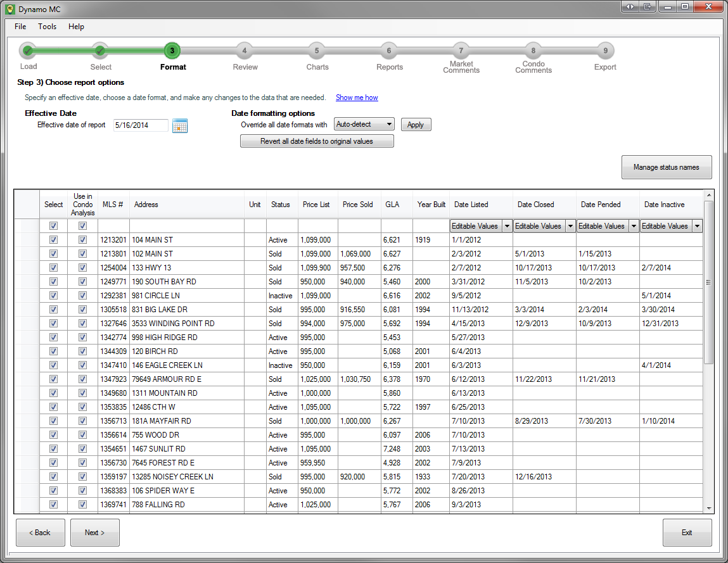Open the Auto-detect date format dropdown
Image resolution: width=728 pixels, height=563 pixels.
pyautogui.click(x=364, y=125)
